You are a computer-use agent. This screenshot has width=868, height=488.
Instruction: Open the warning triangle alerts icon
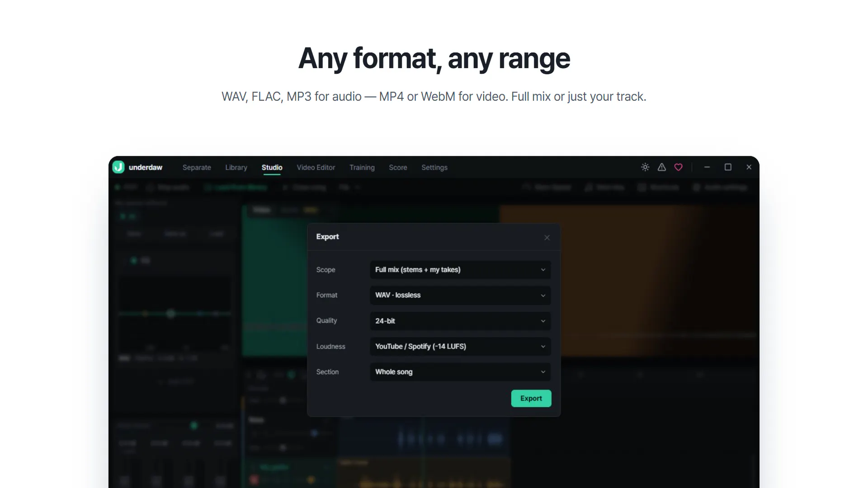pos(662,167)
